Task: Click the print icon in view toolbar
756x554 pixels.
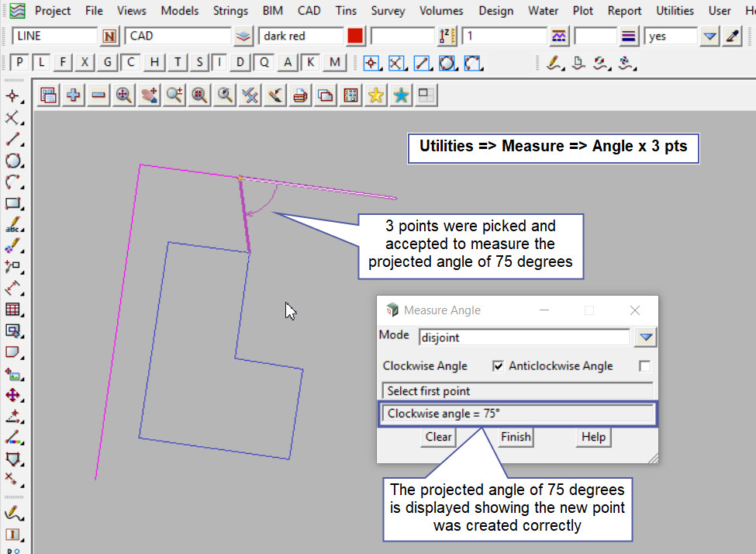Action: pos(301,95)
